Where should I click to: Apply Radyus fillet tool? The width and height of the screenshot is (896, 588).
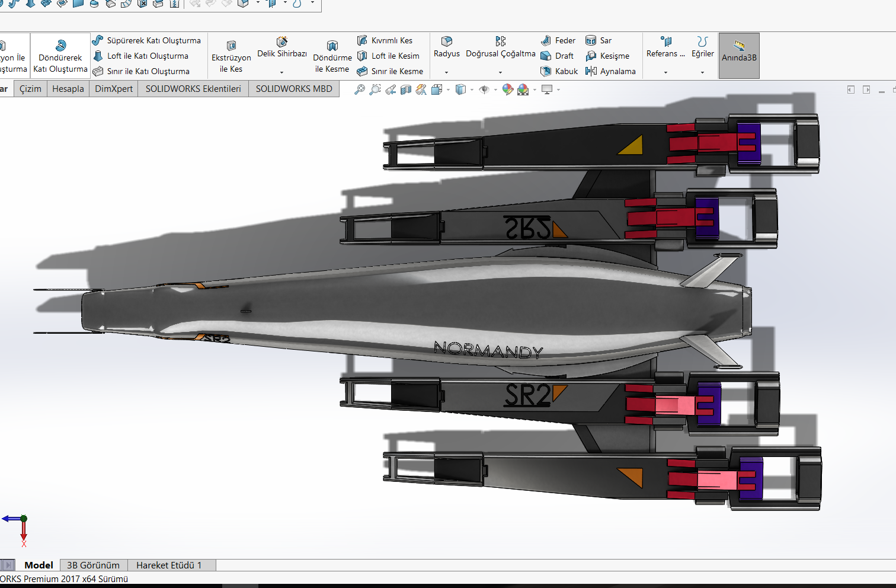[x=447, y=47]
